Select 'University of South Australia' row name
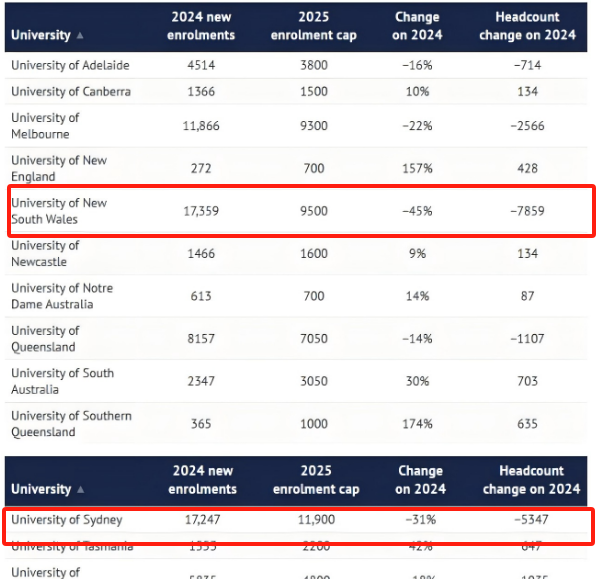 point(62,382)
